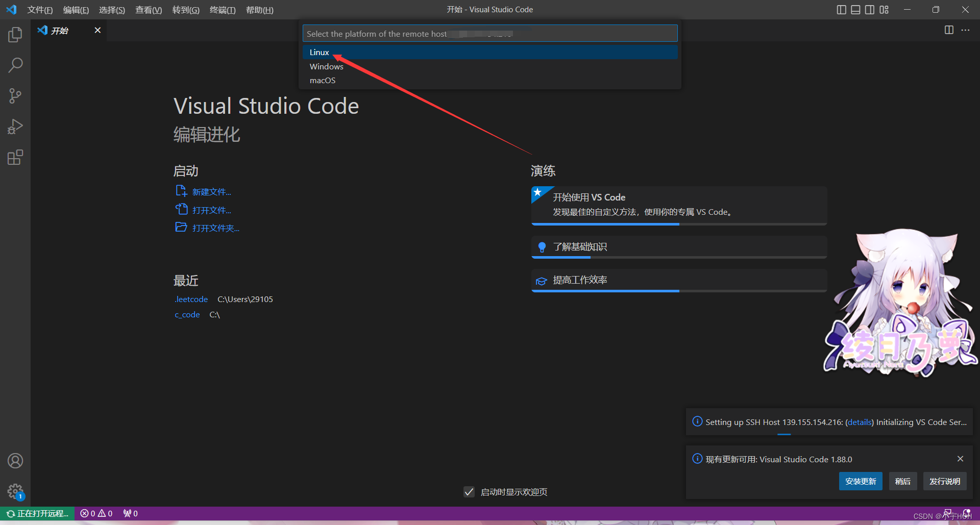This screenshot has width=980, height=525.
Task: Click 打开文件夹... link
Action: point(215,228)
